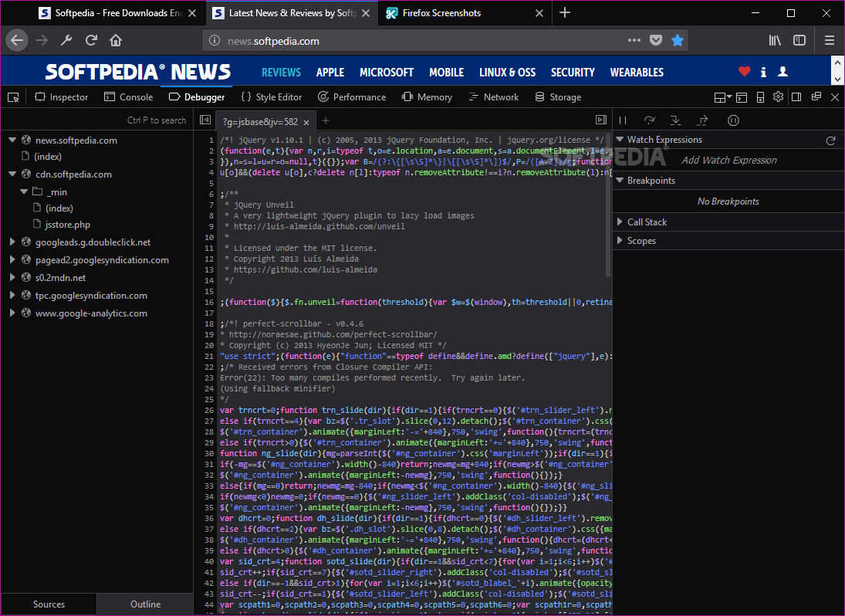This screenshot has width=845, height=616.
Task: Save page to Pocket
Action: (656, 40)
